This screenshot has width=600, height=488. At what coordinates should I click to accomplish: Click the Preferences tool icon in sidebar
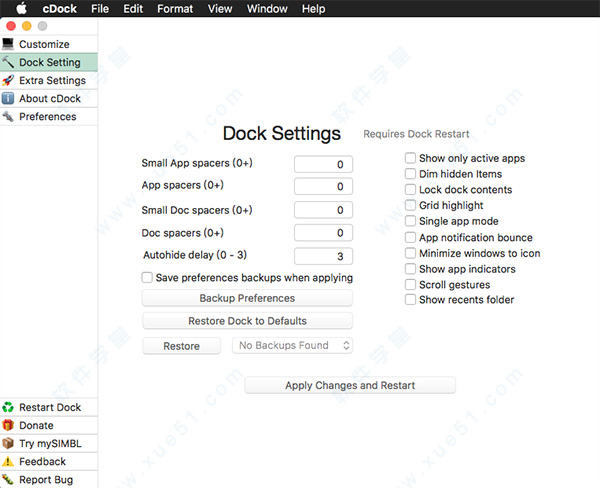(8, 116)
